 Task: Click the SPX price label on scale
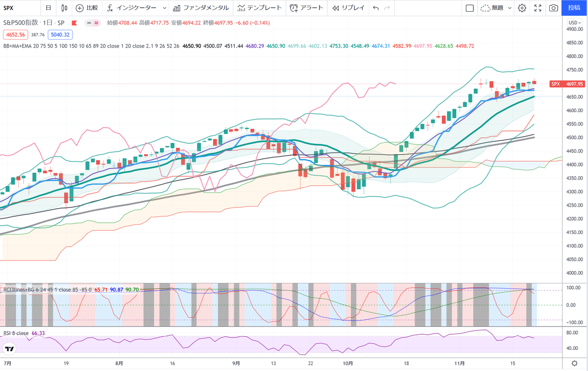pos(555,84)
